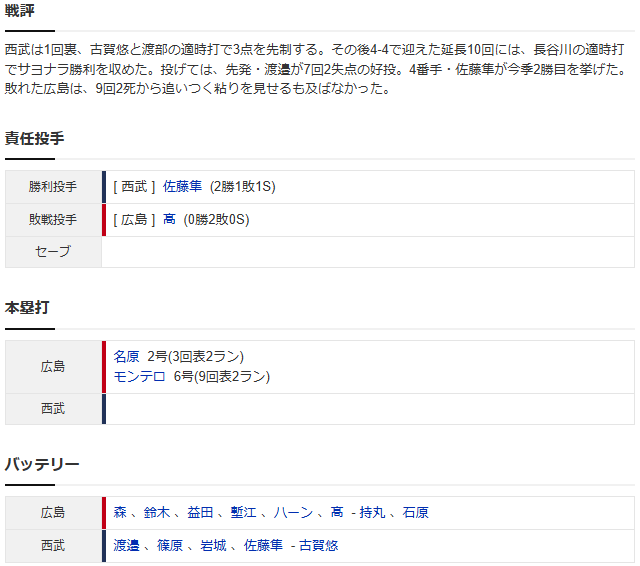The width and height of the screenshot is (640, 566).
Task: Open 塹江 link in Hiroshima battery
Action: [x=243, y=512]
